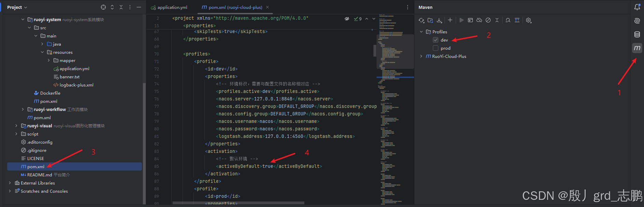Toggle Maven offline mode cloud icon
This screenshot has width=644, height=207.
click(479, 20)
